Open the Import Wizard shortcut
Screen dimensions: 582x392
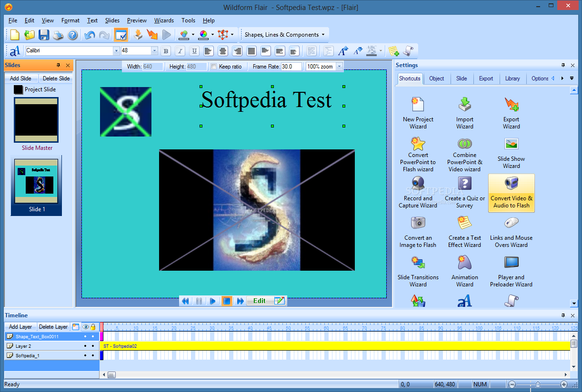[x=464, y=113]
